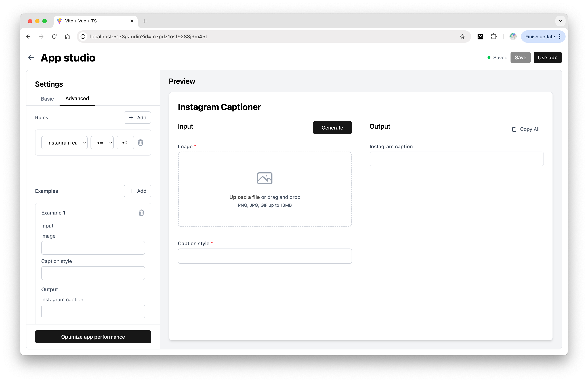Click the browser home icon
This screenshot has height=382, width=588.
(x=67, y=37)
